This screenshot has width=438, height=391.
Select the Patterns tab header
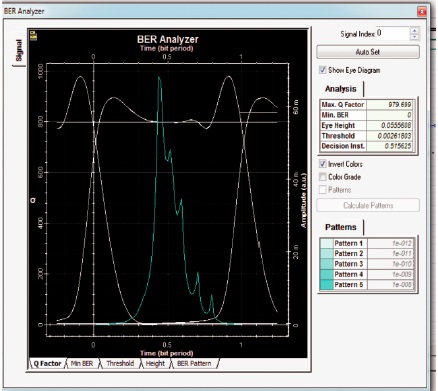[341, 227]
